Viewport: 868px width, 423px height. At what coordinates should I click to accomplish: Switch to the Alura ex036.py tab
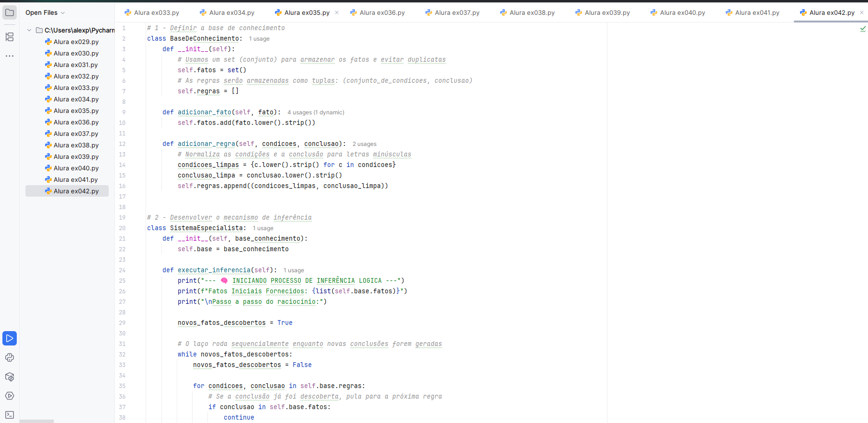coord(377,12)
